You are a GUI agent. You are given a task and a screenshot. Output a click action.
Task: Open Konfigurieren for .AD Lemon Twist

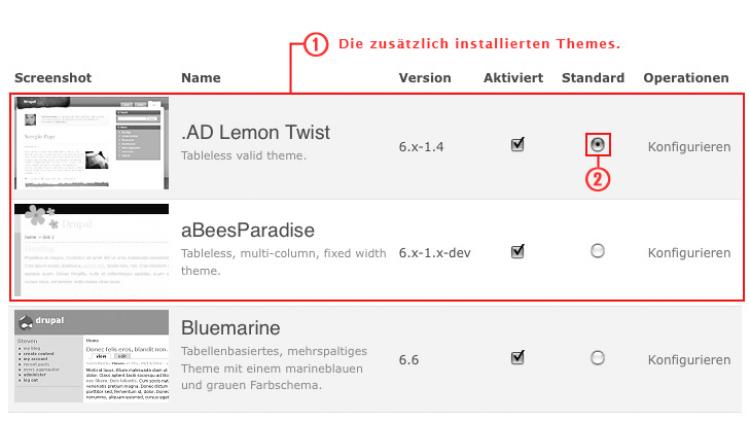pyautogui.click(x=688, y=146)
